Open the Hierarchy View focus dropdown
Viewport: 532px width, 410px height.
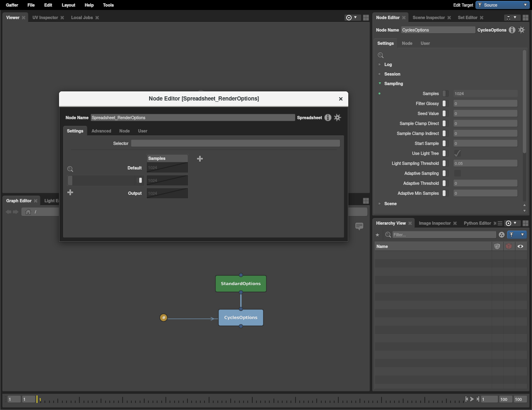pos(511,223)
